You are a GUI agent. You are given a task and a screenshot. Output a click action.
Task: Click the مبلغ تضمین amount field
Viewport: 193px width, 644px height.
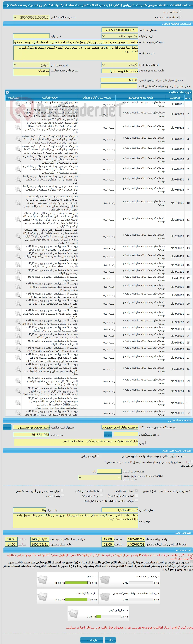120,510
